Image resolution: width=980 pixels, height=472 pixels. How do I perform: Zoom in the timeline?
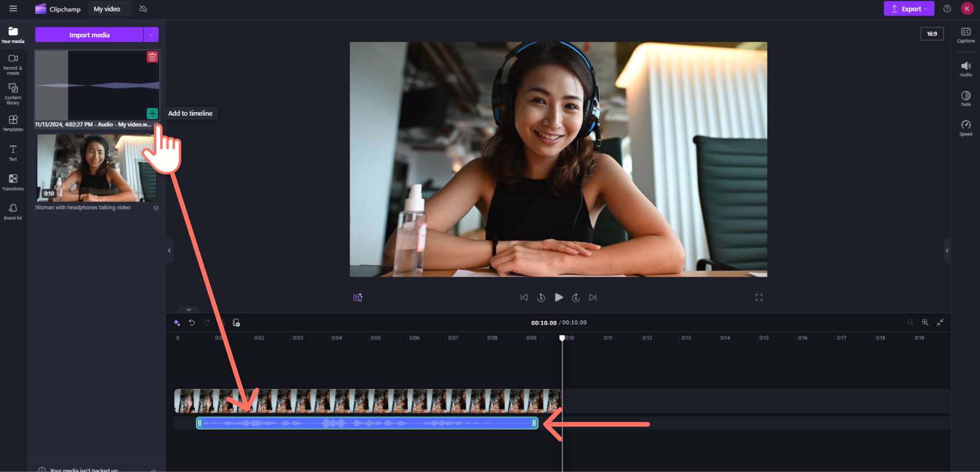coord(925,323)
